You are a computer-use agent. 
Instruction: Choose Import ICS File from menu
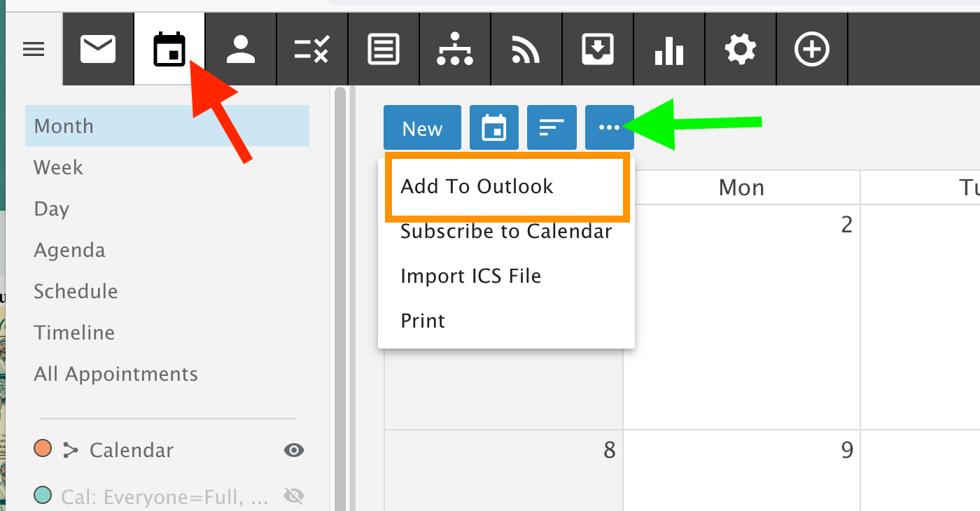[x=470, y=276]
